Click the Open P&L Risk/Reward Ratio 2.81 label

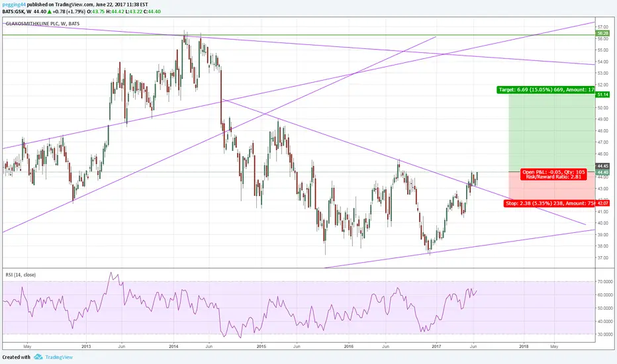point(553,174)
